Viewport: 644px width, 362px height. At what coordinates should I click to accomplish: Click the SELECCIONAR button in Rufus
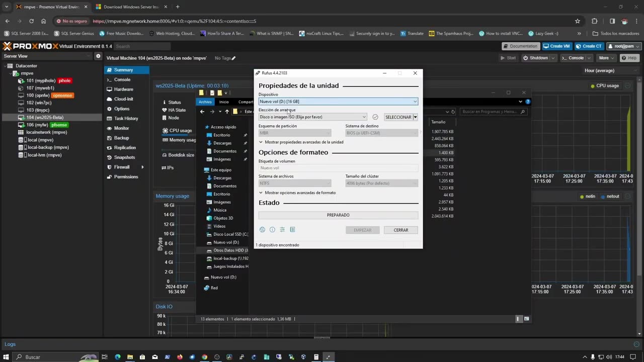(x=398, y=117)
